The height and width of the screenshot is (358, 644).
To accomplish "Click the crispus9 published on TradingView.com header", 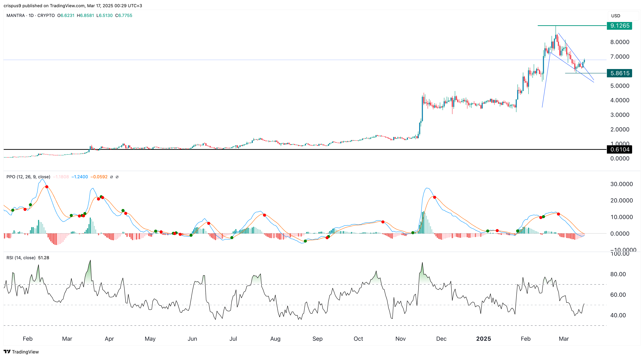I will pyautogui.click(x=73, y=6).
